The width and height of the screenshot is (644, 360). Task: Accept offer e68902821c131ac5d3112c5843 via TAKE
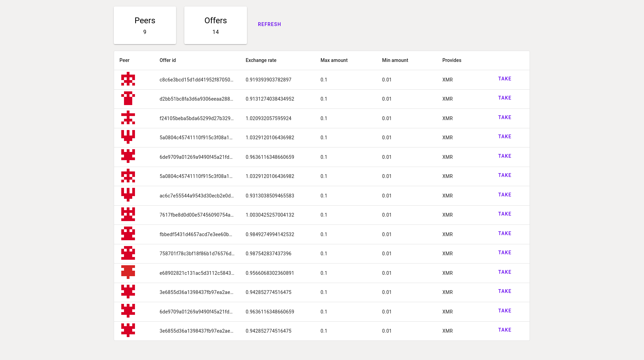coord(504,272)
